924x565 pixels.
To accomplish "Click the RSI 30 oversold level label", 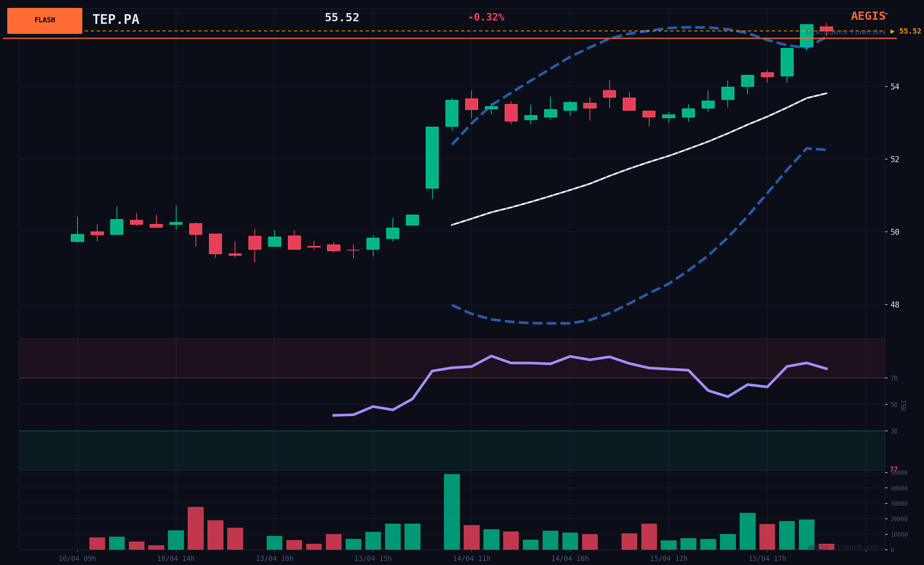I will 893,431.
